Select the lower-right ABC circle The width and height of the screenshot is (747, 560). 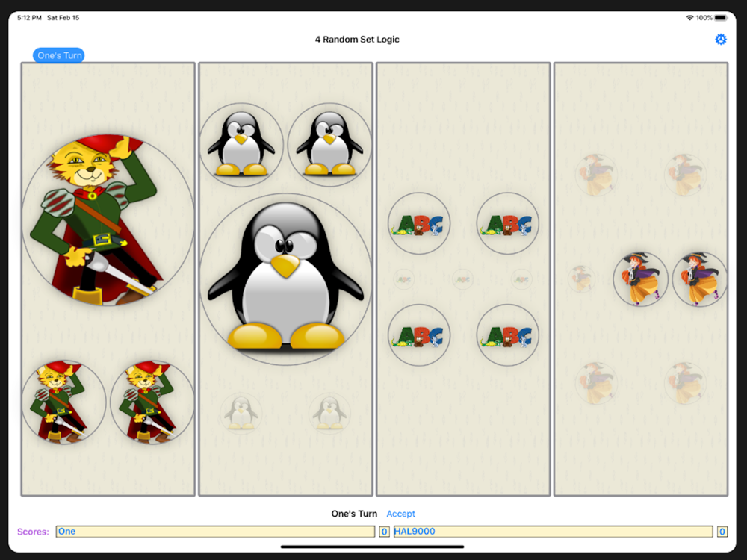[x=508, y=335]
